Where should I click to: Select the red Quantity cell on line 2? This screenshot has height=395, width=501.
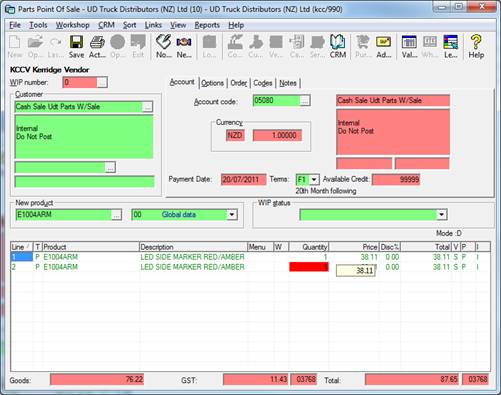[x=309, y=267]
